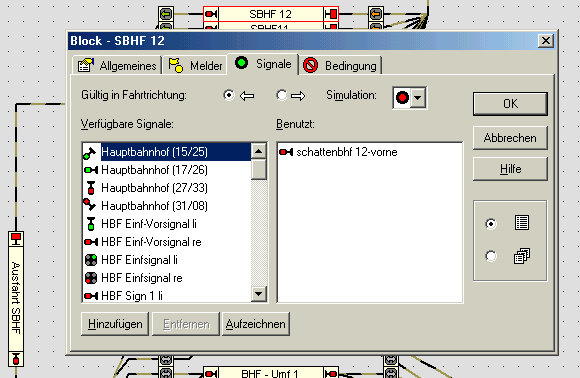
Task: Open the Bedingung tab
Action: coord(340,66)
